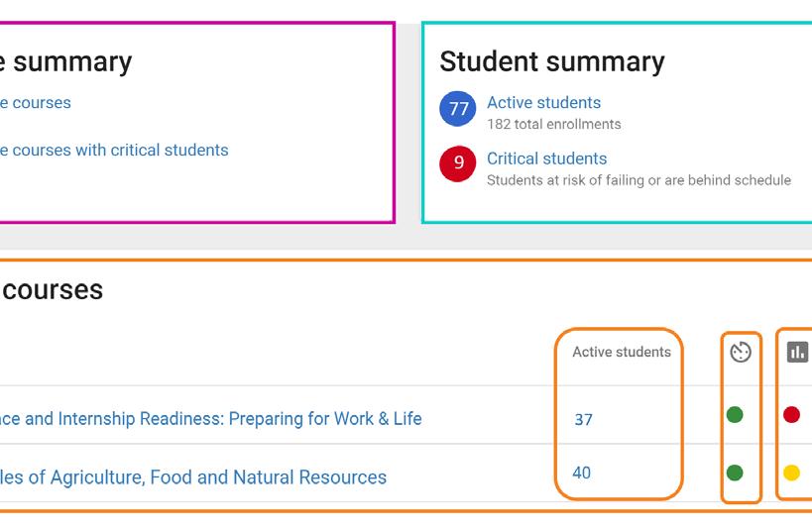Click the 37 active students count
Viewport: 812px width, 529px height.
click(583, 419)
